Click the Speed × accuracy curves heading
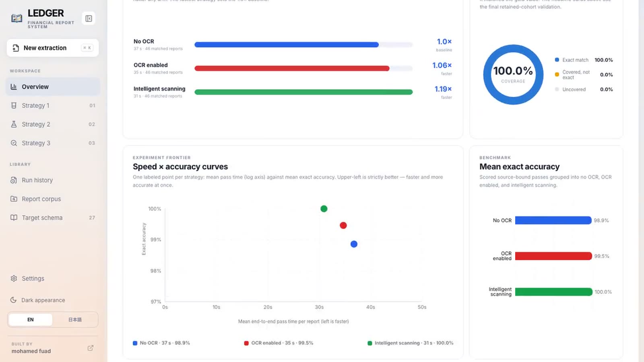This screenshot has width=644, height=362. tap(180, 167)
